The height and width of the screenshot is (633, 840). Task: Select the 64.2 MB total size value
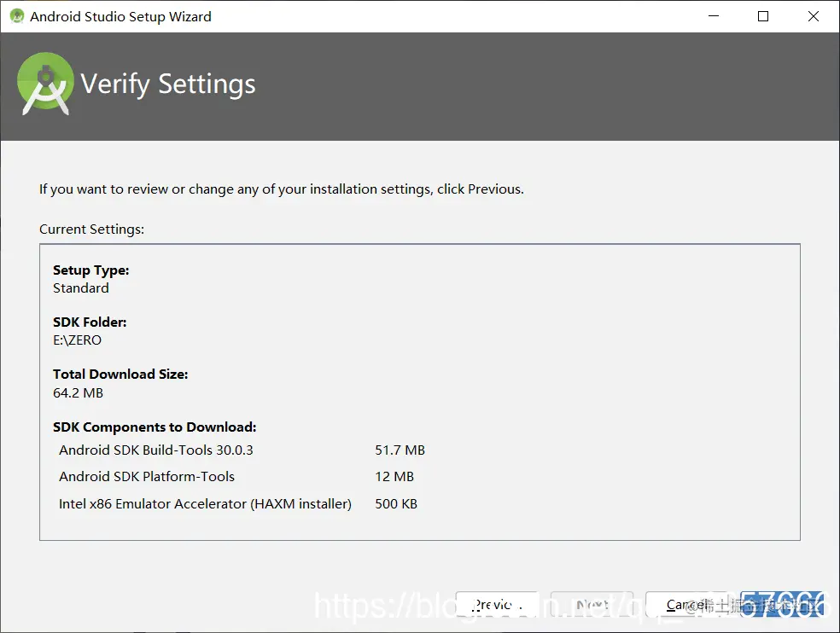click(x=79, y=392)
